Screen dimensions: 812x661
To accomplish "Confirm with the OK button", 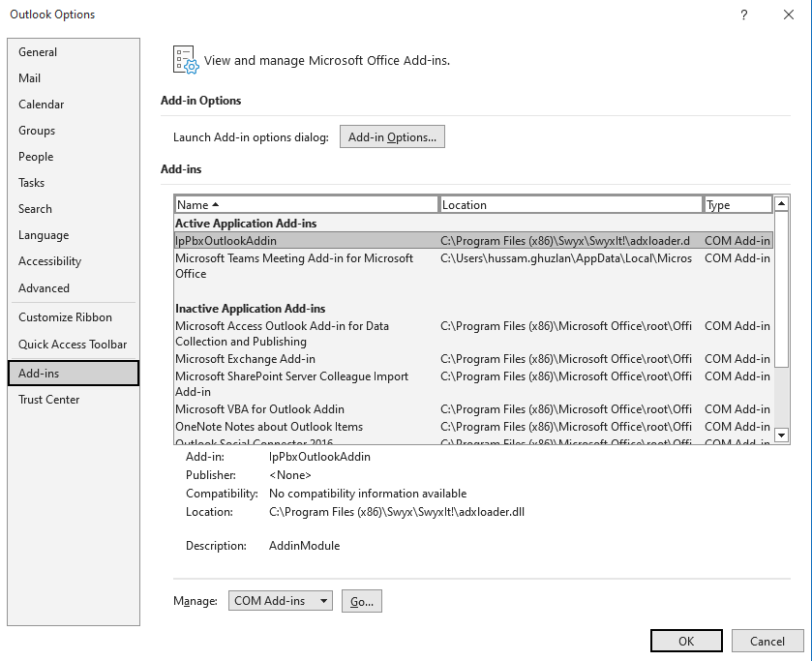I will pyautogui.click(x=686, y=641).
